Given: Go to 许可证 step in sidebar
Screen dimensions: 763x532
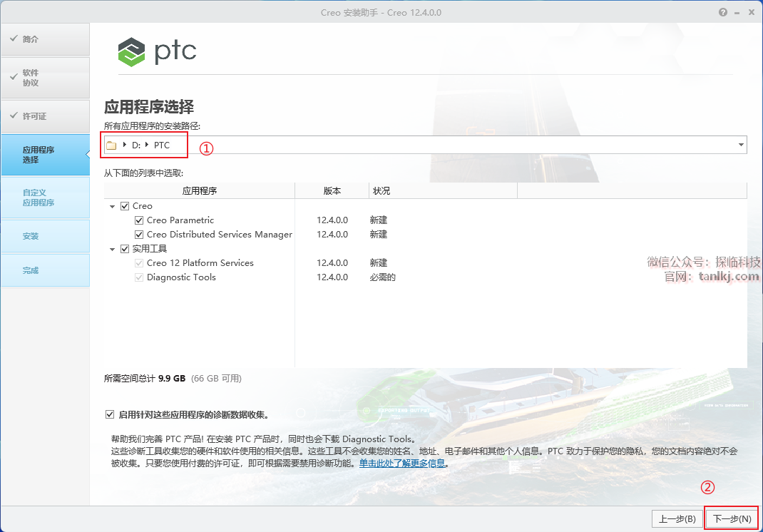Looking at the screenshot, I should (x=45, y=116).
